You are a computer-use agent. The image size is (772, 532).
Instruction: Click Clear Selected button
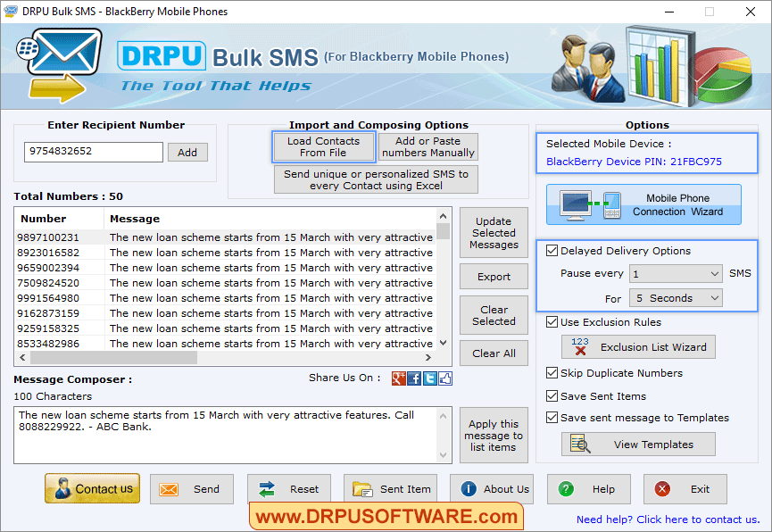click(x=494, y=315)
